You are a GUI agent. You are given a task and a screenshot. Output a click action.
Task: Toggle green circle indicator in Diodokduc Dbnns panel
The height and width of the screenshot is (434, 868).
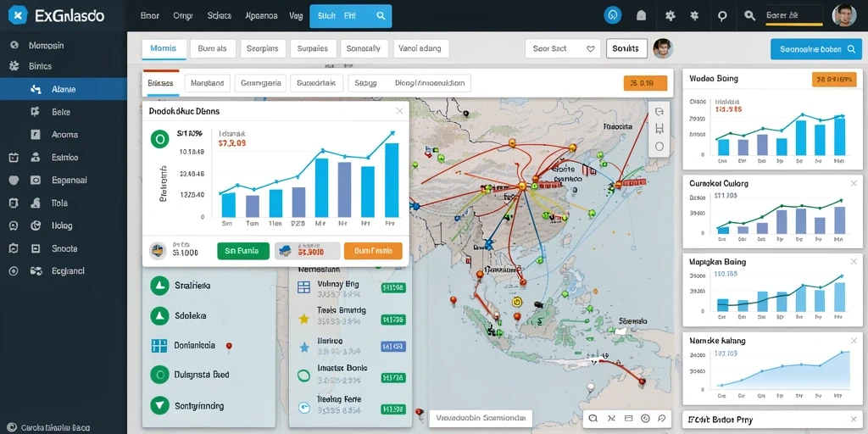tap(159, 139)
